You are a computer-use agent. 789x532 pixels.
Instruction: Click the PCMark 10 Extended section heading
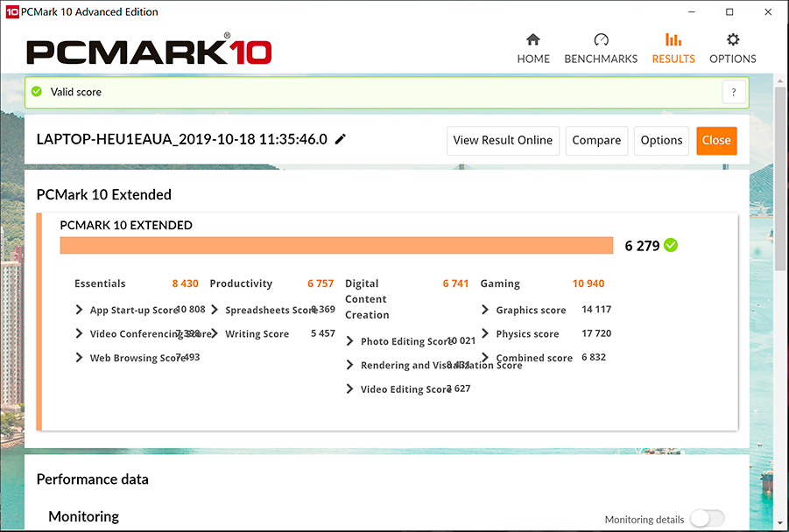click(103, 194)
